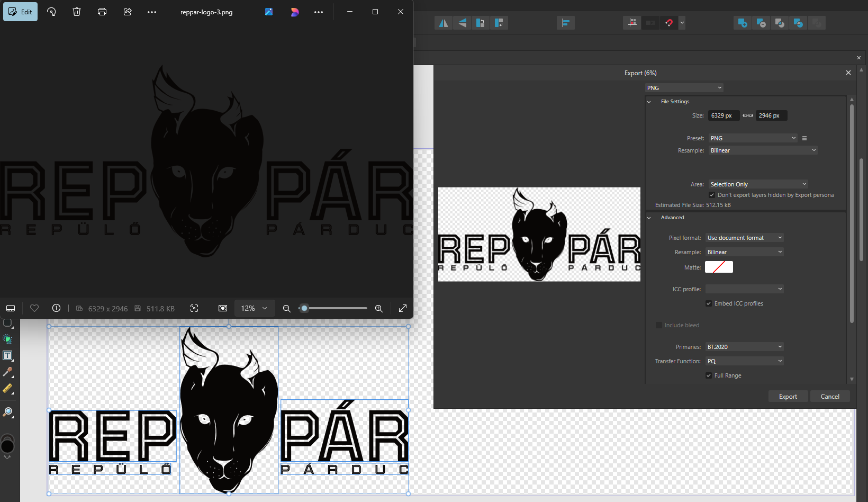Expand the Primaries BT.2020 dropdown

pyautogui.click(x=744, y=347)
